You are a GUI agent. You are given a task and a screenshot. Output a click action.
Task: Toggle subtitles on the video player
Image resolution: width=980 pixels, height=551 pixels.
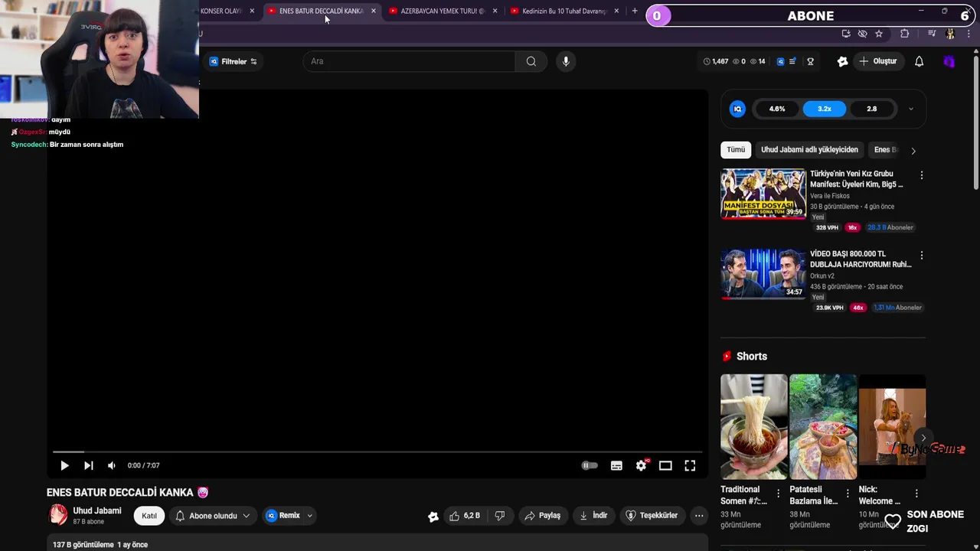[616, 465]
